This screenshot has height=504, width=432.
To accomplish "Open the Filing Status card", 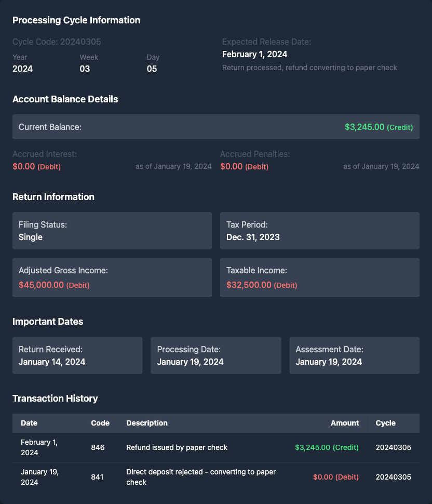I will 112,231.
